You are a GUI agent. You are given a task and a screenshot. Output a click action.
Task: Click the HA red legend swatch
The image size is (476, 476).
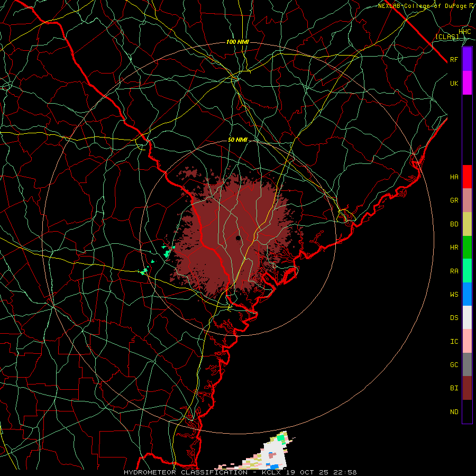tap(467, 177)
